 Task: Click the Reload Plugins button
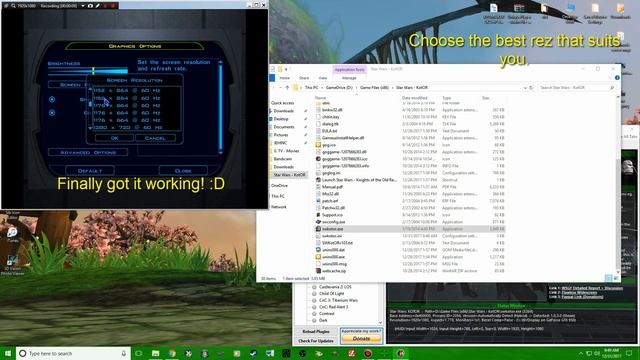pyautogui.click(x=316, y=331)
